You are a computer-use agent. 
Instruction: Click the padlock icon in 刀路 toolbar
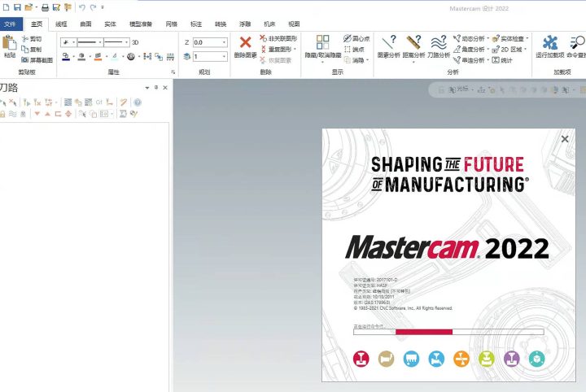coord(2,114)
